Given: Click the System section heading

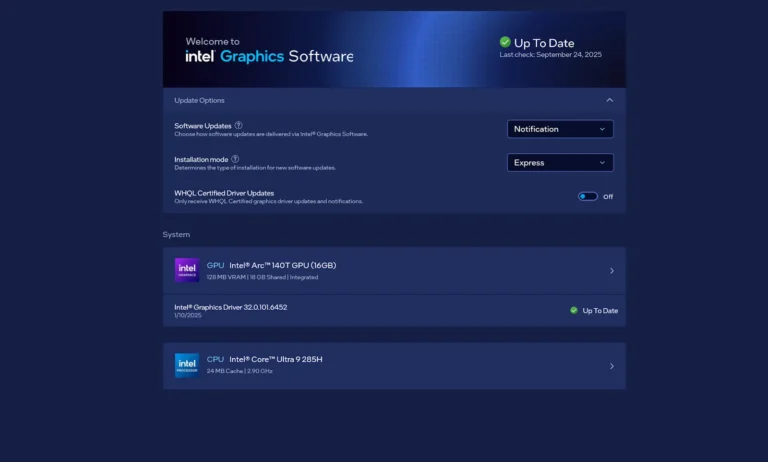Looking at the screenshot, I should [x=176, y=235].
